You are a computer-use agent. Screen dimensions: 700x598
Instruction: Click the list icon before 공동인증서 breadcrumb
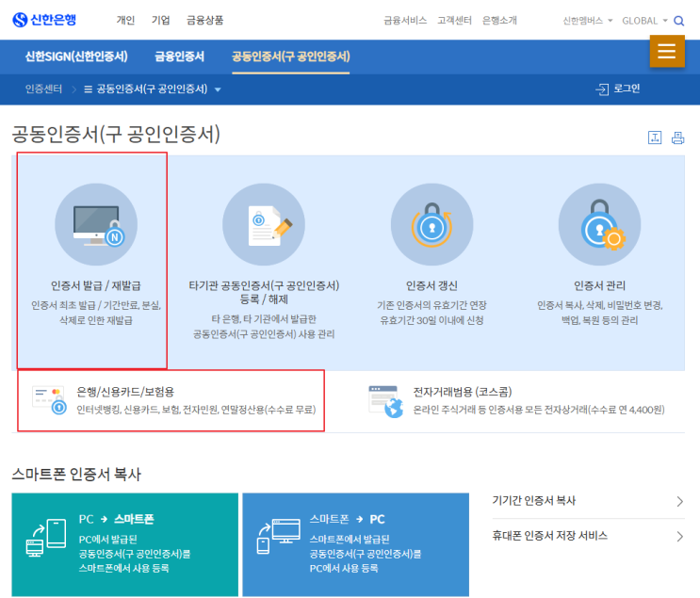(x=89, y=89)
